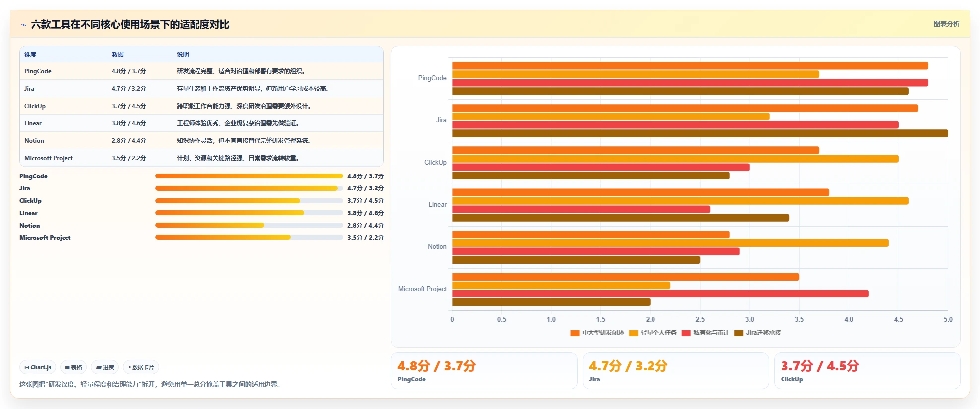This screenshot has width=980, height=409.
Task: Click Notion's yellow bar in the chart
Action: 670,243
